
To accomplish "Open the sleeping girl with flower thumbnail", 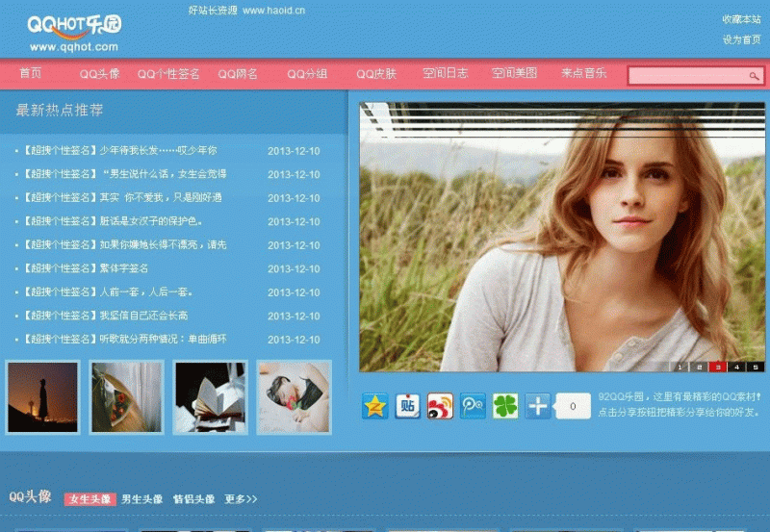I will (295, 397).
